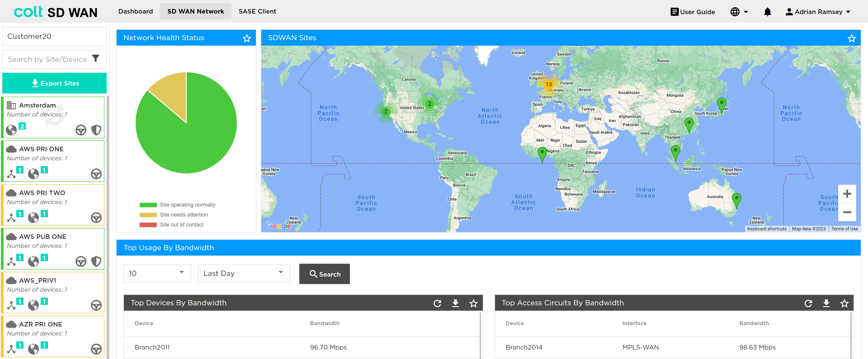Click AWS PRI ONE steering wheel icon
868x359 pixels.
(x=96, y=174)
